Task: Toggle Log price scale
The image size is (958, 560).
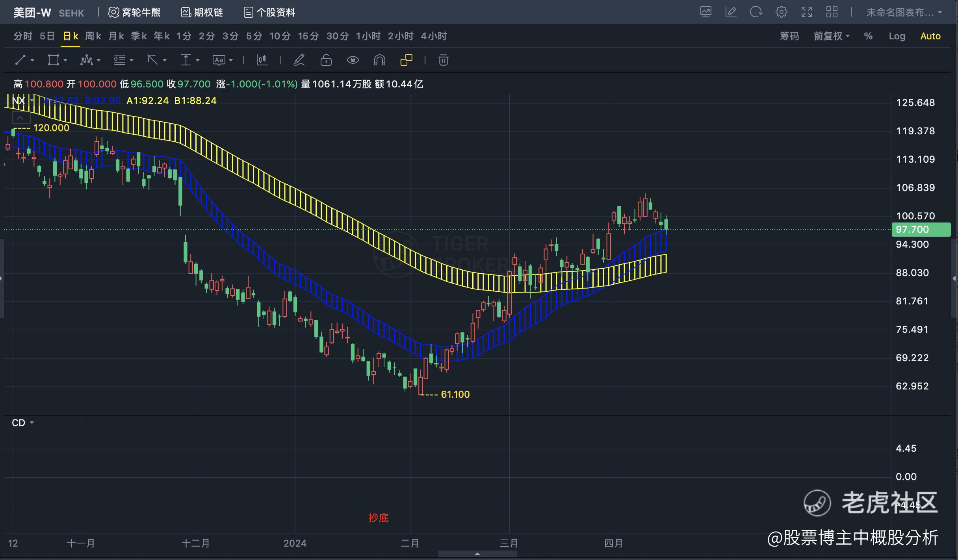Action: pos(897,36)
